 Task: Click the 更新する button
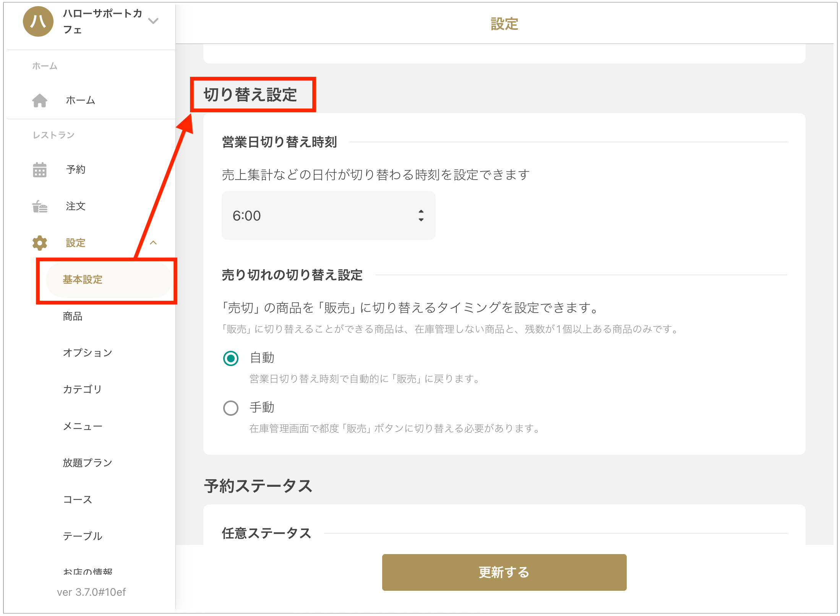pos(504,572)
